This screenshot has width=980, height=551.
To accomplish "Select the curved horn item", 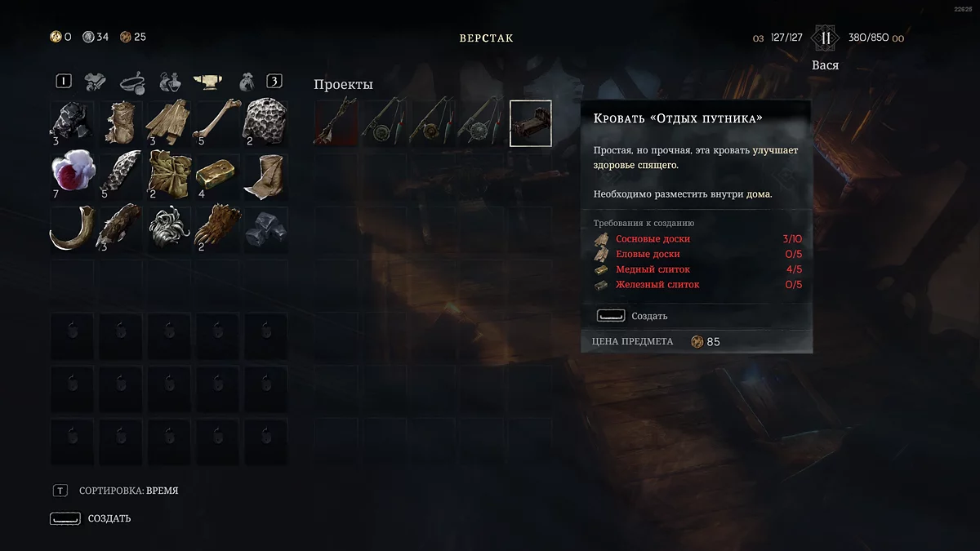I will (x=72, y=228).
